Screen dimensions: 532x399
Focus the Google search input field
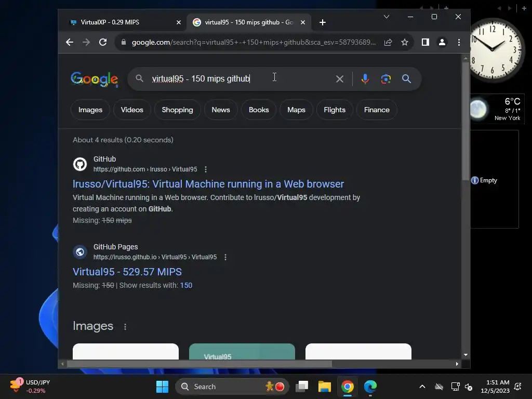241,79
